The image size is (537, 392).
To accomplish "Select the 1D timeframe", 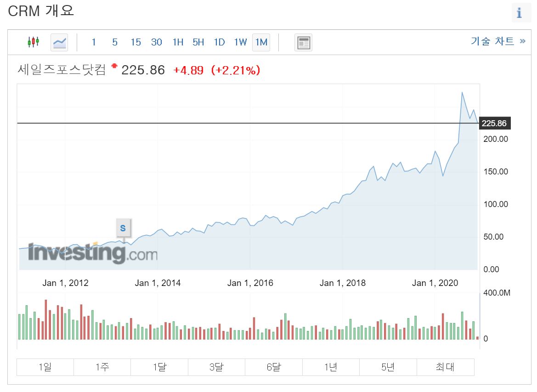I will click(219, 42).
